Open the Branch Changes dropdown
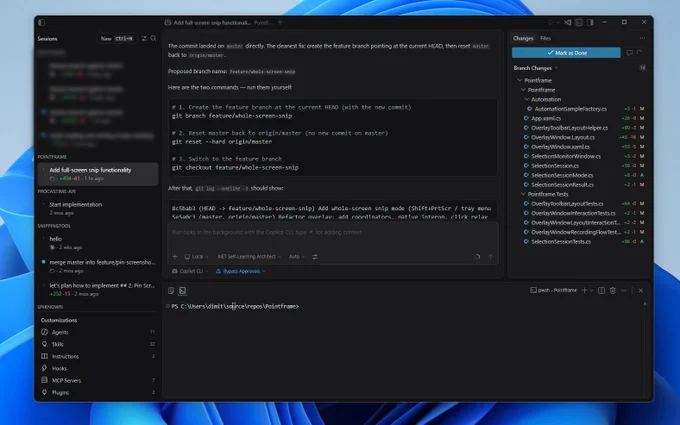The image size is (680, 425). [536, 68]
